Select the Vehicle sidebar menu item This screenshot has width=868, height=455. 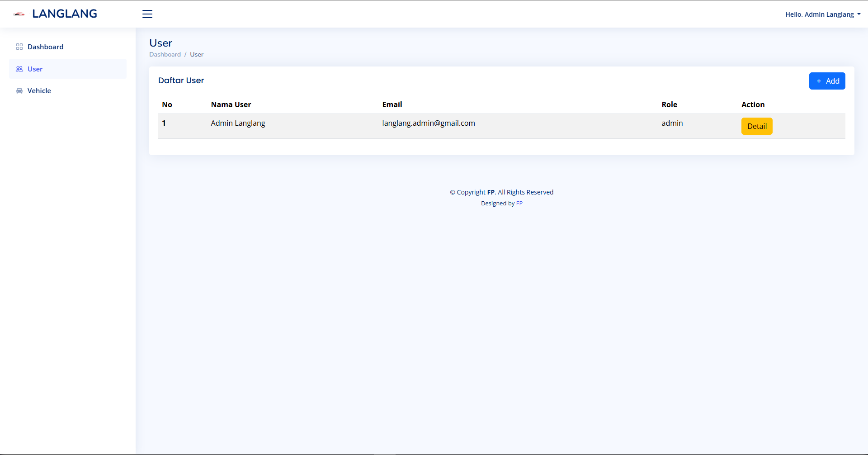coord(39,91)
